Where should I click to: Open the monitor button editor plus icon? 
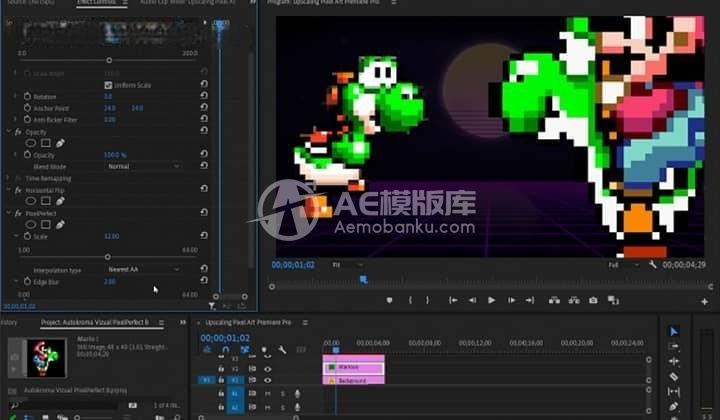pos(704,301)
